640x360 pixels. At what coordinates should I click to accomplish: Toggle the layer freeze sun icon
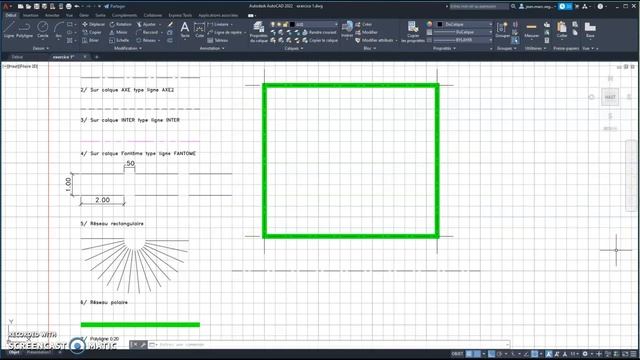pyautogui.click(x=279, y=24)
